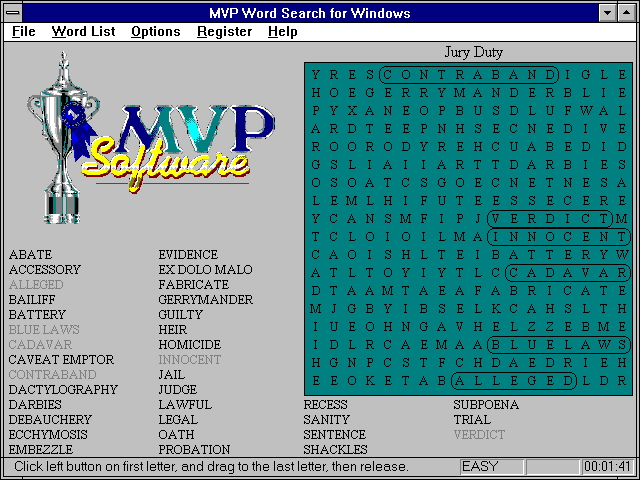Click the greyed word ALLEGED in list

pos(36,285)
